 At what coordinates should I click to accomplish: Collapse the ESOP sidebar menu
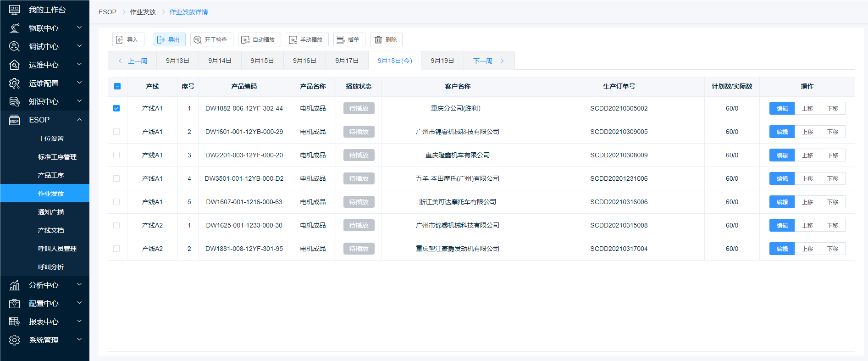click(x=44, y=120)
